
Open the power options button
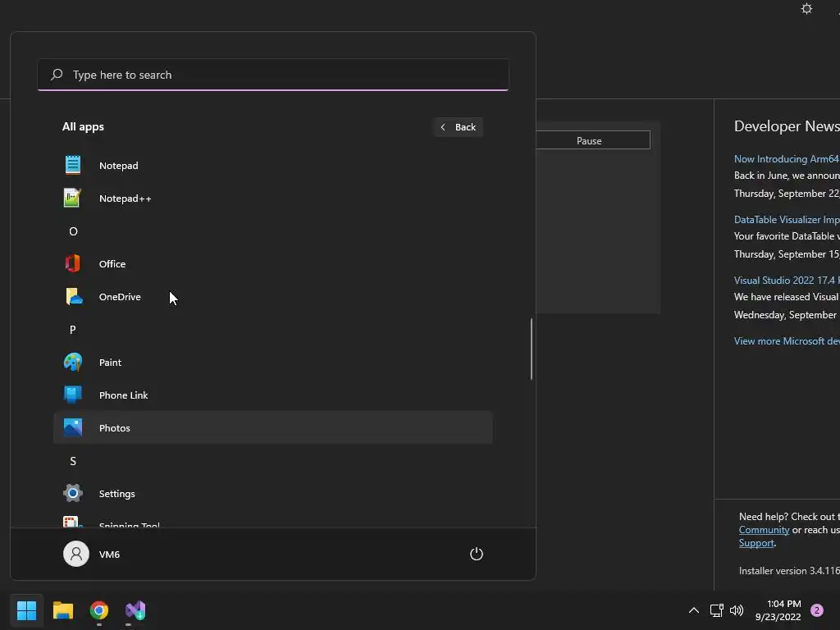477,554
